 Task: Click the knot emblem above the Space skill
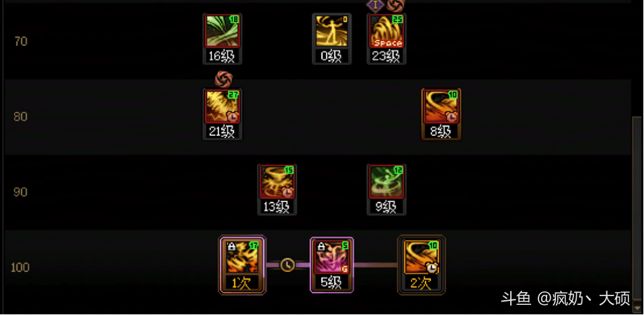pos(397,5)
